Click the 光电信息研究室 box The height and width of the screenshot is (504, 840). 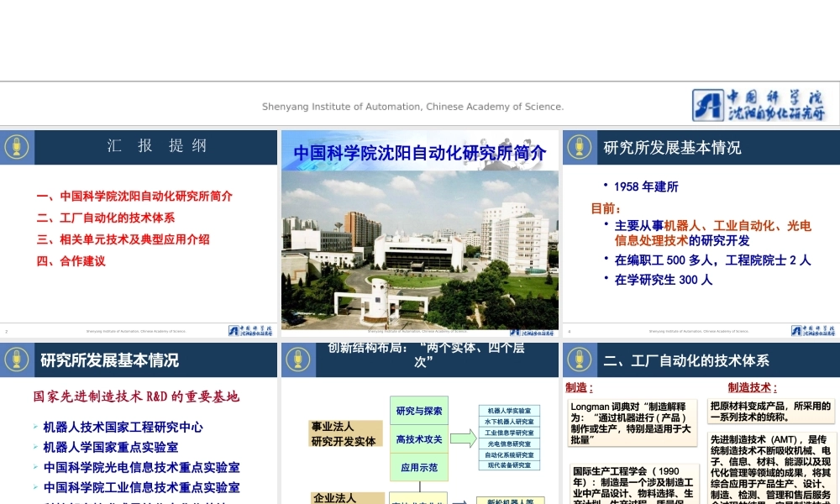(509, 444)
